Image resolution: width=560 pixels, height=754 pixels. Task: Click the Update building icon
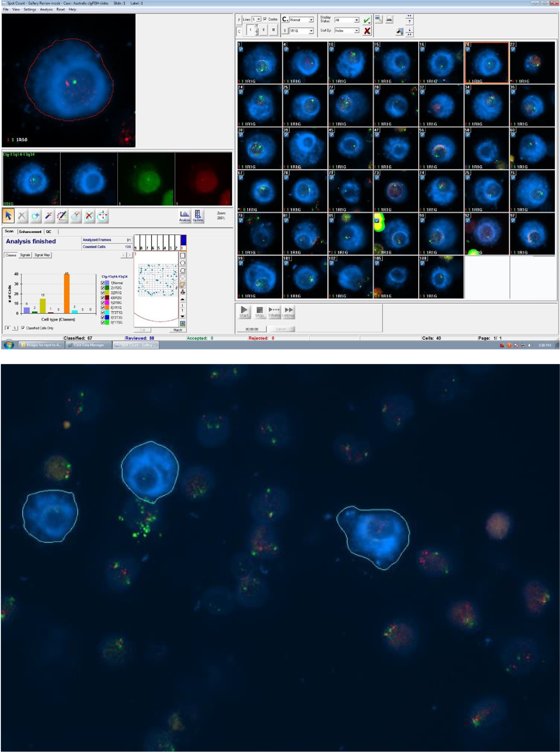[198, 216]
